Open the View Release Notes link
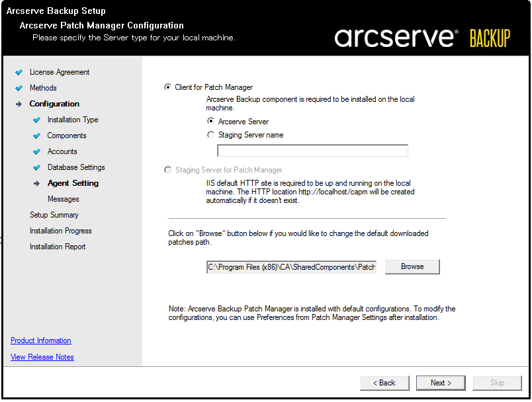 pos(42,357)
